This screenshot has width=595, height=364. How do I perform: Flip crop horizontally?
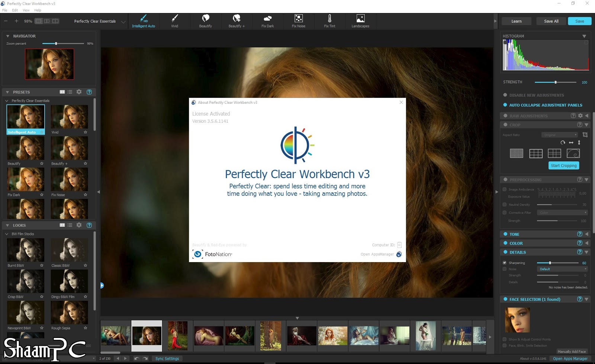[571, 143]
